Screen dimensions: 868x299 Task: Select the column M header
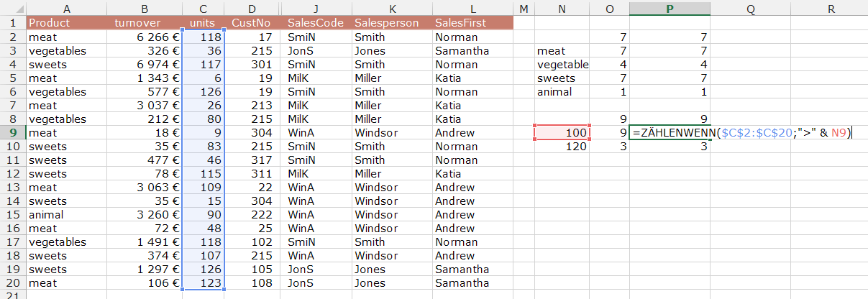point(523,9)
